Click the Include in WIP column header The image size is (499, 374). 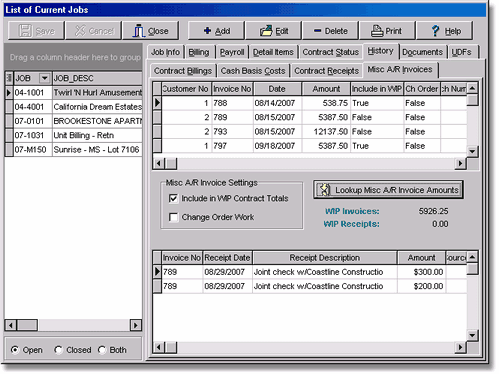(377, 89)
